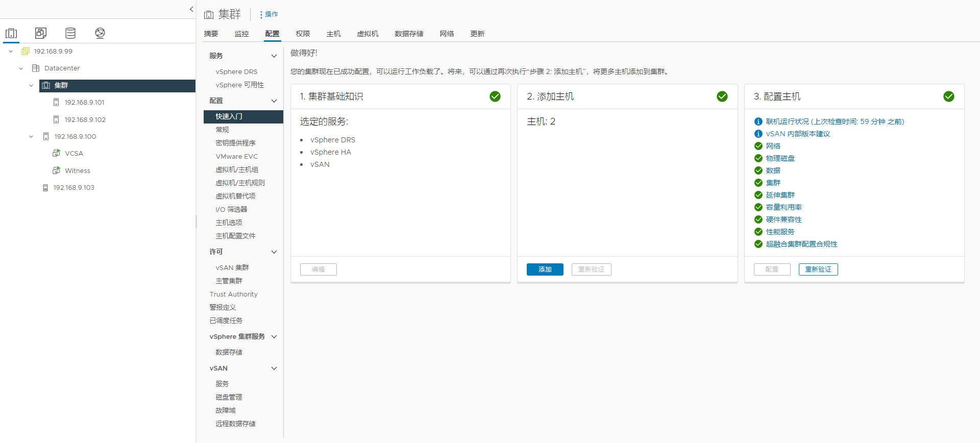Collapse the Datacenter tree node
The height and width of the screenshot is (443, 980).
coord(21,68)
